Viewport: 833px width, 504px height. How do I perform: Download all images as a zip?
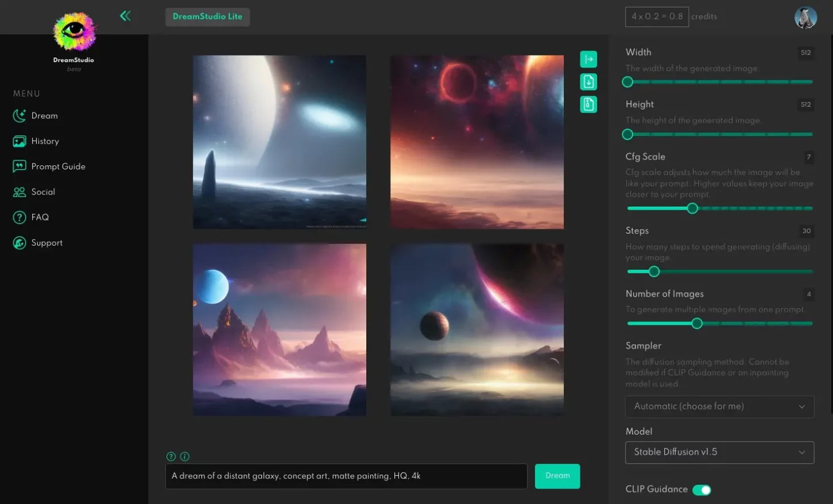[x=588, y=104]
